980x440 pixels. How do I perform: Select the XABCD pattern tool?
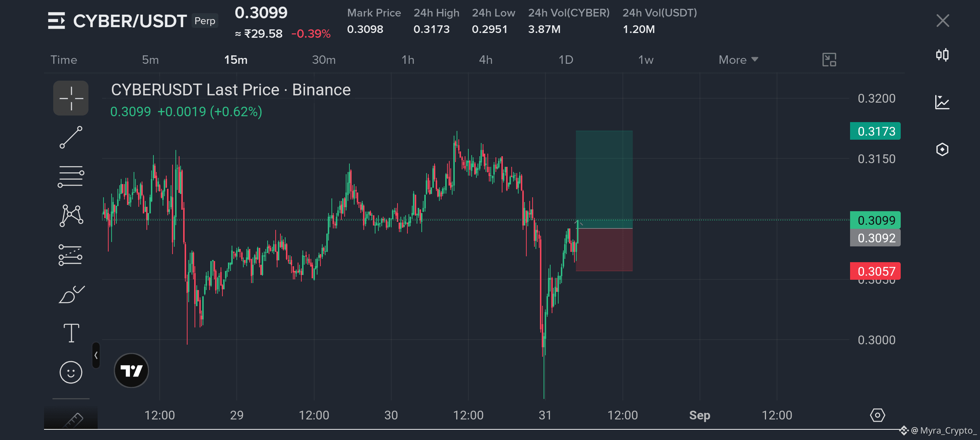pyautogui.click(x=71, y=216)
